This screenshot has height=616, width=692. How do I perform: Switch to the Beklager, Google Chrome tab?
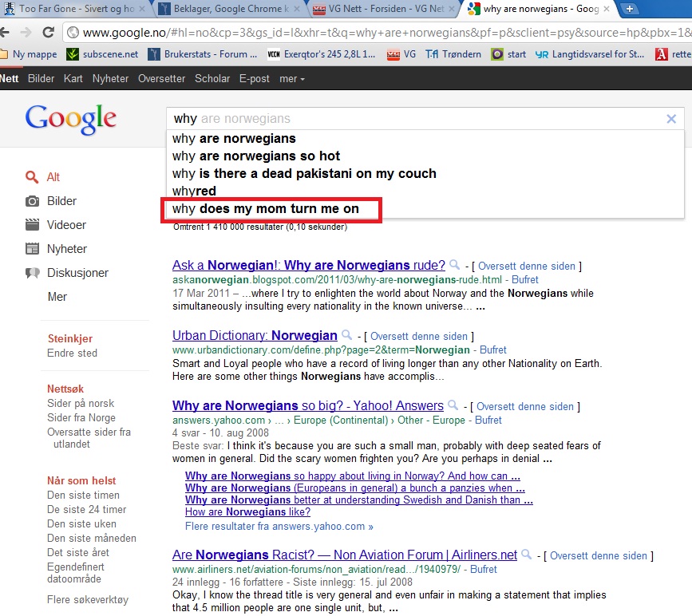[x=230, y=9]
